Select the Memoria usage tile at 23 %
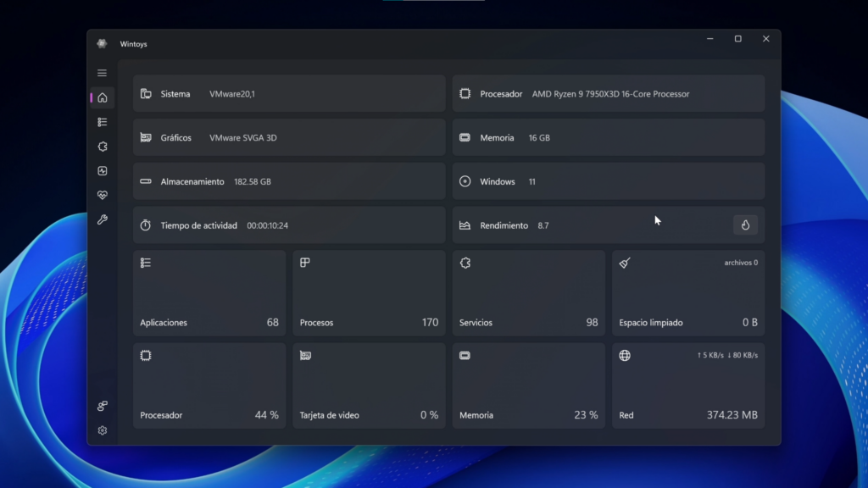 pyautogui.click(x=529, y=385)
